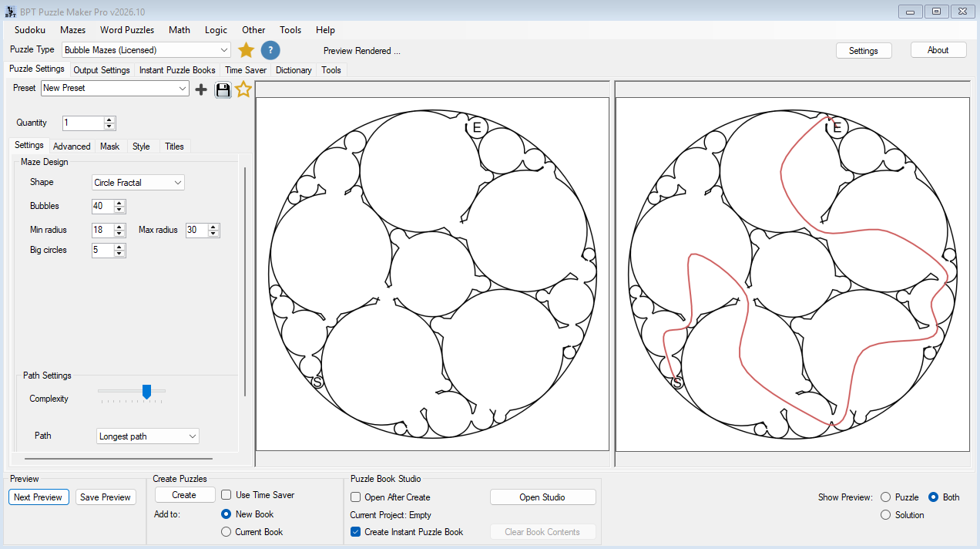The width and height of the screenshot is (980, 549).
Task: Decrease Max radius spinner down
Action: click(213, 234)
